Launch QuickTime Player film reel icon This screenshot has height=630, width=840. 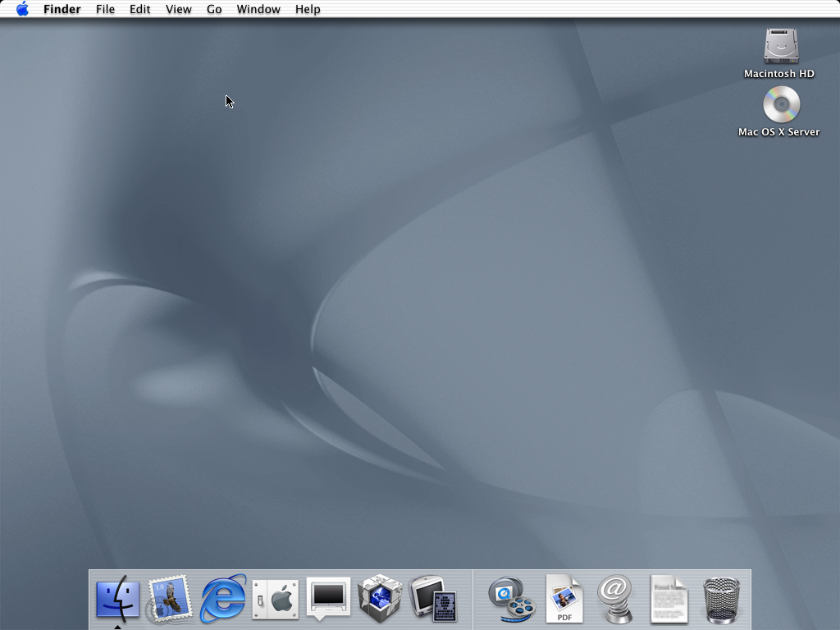coord(512,600)
